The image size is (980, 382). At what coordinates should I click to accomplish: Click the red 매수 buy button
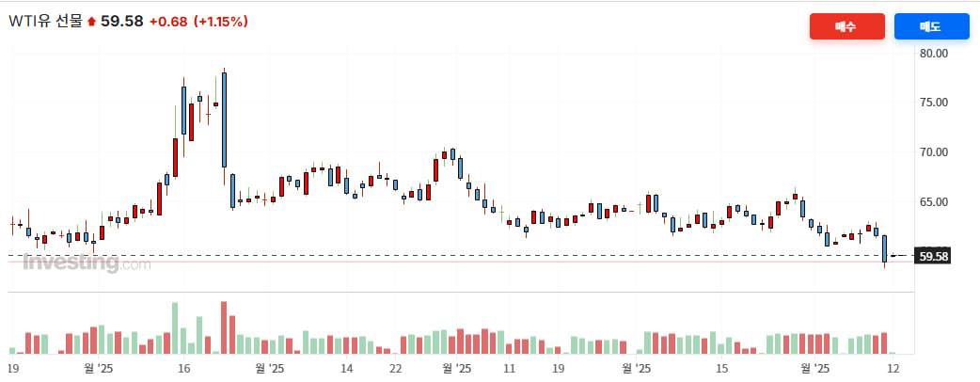click(846, 26)
